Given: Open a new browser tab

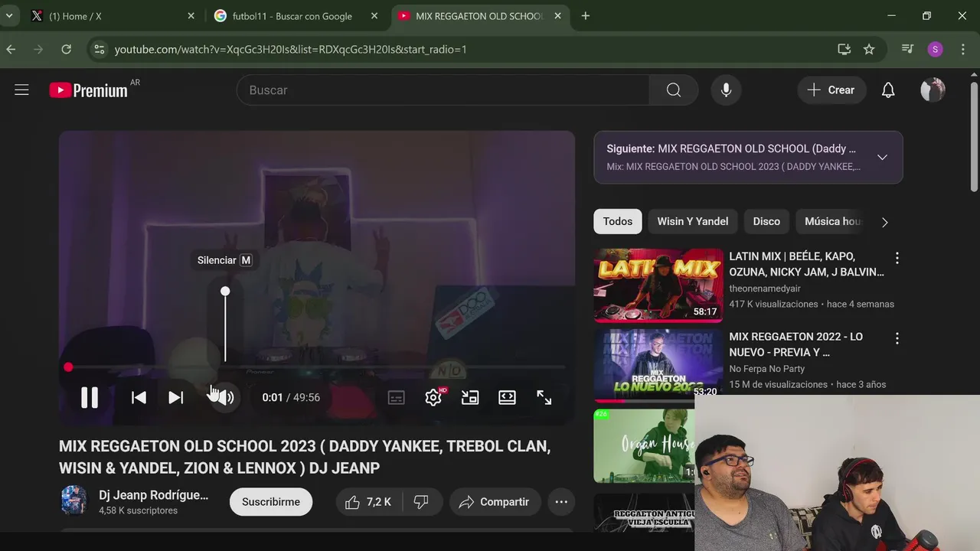Looking at the screenshot, I should (586, 16).
